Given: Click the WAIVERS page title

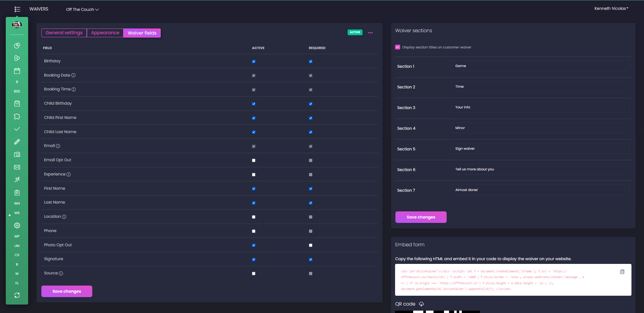Looking at the screenshot, I should click(39, 9).
